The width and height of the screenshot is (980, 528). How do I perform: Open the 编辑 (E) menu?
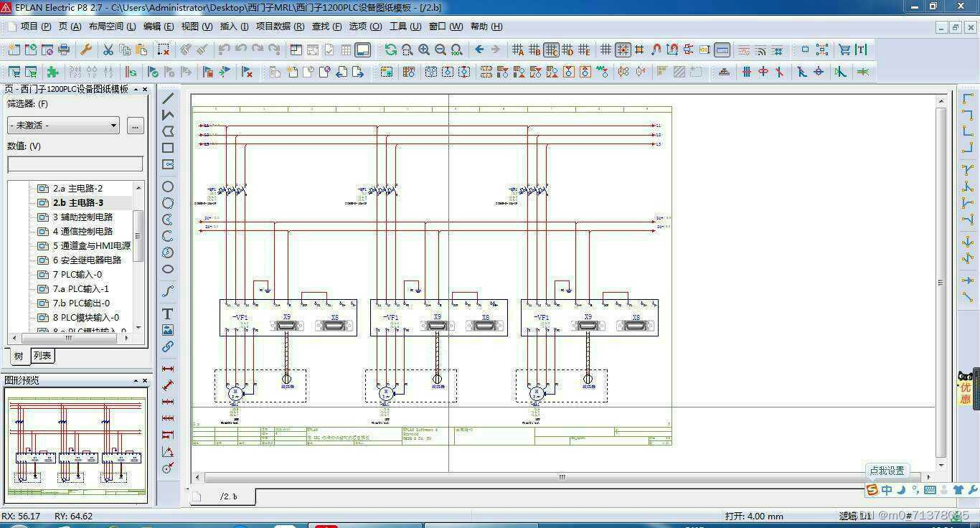159,27
